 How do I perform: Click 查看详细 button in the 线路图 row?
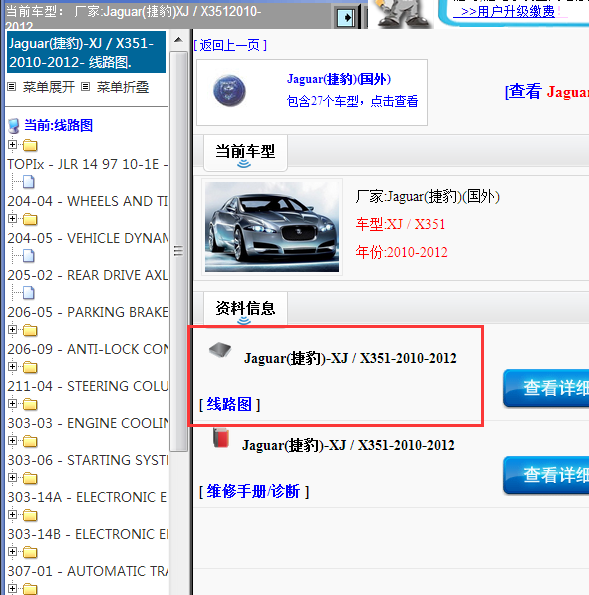click(546, 388)
